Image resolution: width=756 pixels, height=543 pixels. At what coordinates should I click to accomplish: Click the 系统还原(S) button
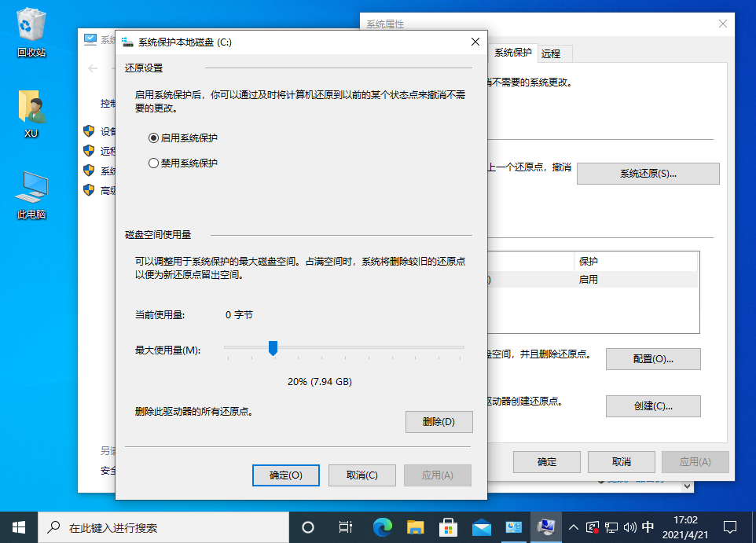pos(648,173)
